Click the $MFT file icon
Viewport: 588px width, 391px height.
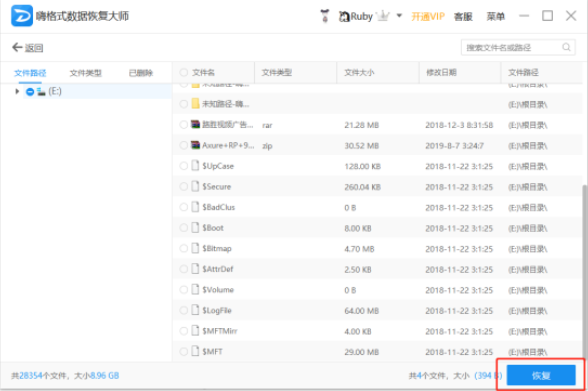195,351
